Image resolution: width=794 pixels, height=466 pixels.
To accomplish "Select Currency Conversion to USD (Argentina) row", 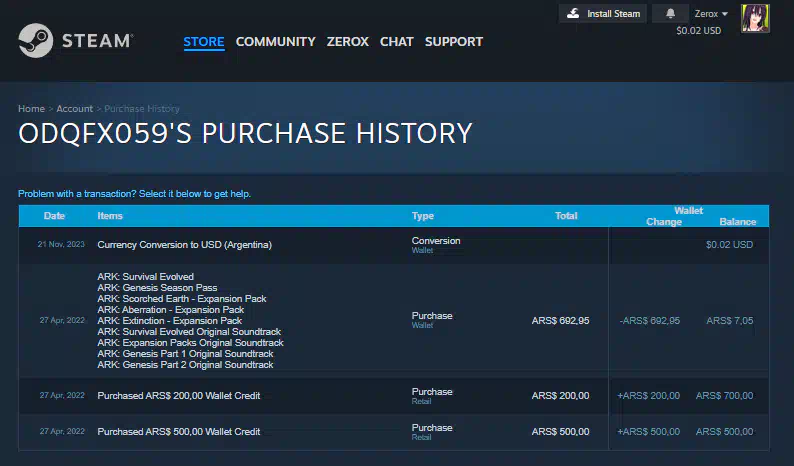I will [394, 245].
